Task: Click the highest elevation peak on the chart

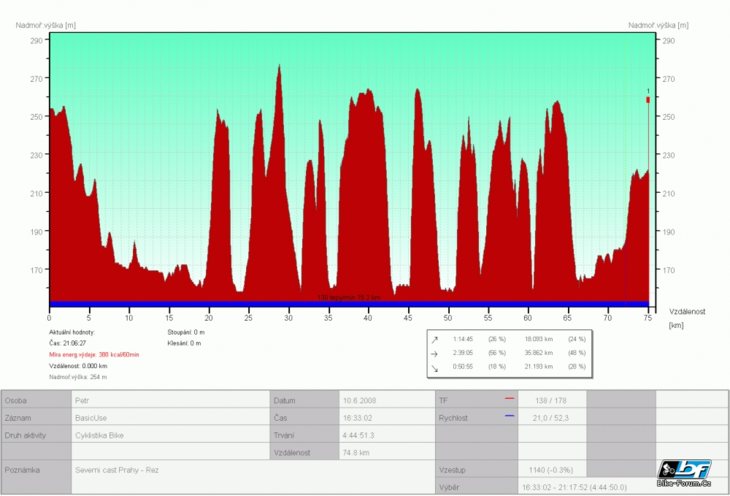Action: [x=279, y=67]
